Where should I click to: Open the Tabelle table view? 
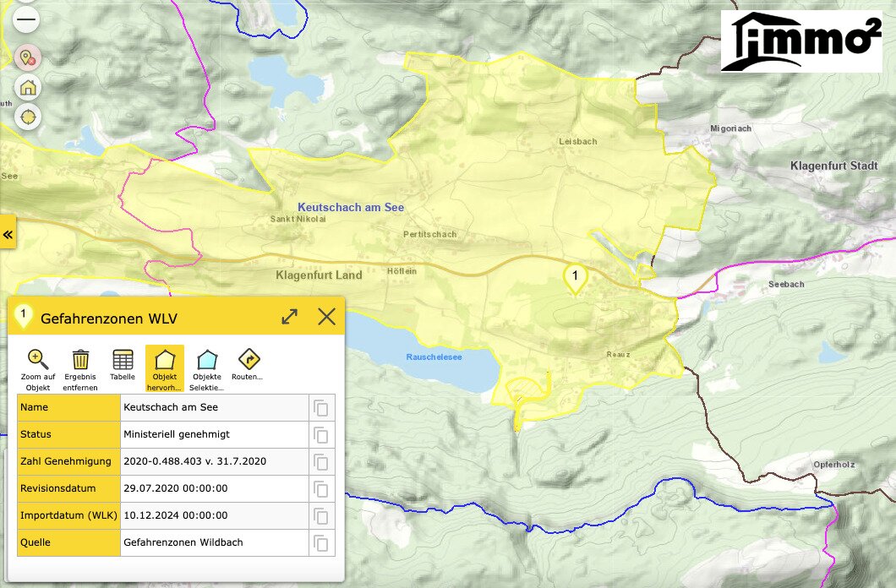coord(123,367)
